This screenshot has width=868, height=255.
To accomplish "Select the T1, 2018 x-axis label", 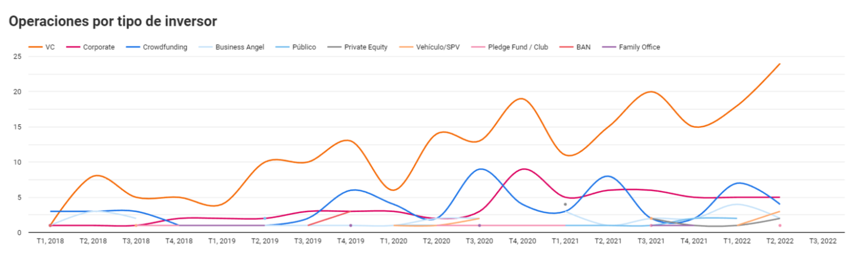I will (x=50, y=240).
